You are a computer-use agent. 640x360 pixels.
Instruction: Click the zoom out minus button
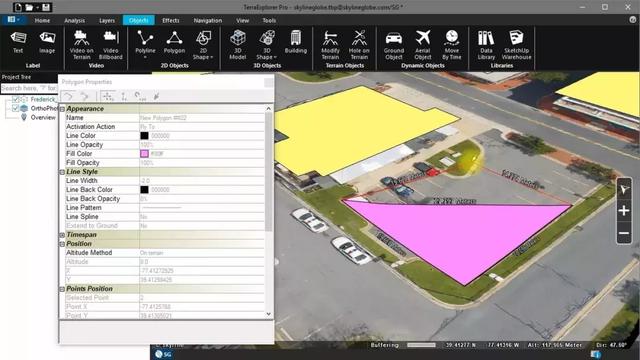pos(624,233)
